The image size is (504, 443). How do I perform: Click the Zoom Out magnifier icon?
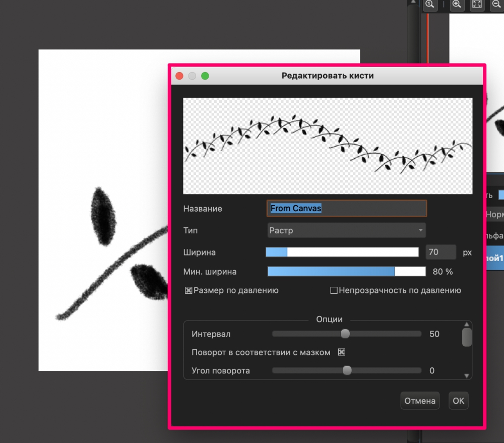click(496, 5)
